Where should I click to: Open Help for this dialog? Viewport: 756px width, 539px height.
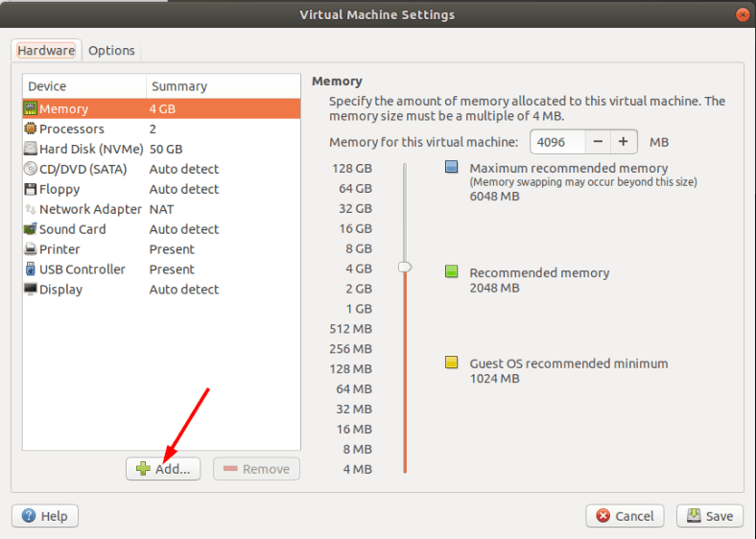click(x=45, y=516)
